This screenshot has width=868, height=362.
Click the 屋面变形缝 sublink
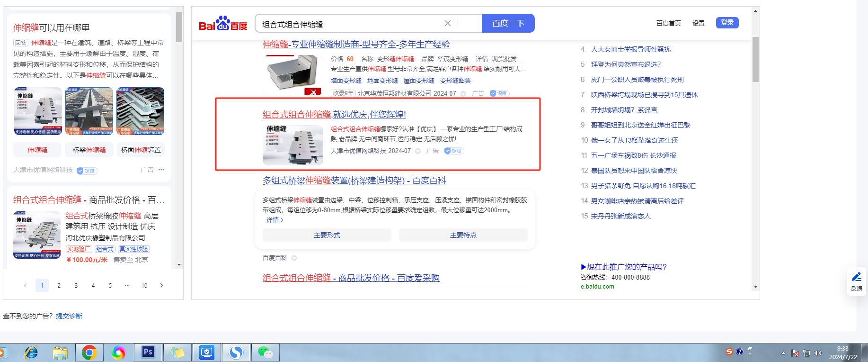point(419,81)
